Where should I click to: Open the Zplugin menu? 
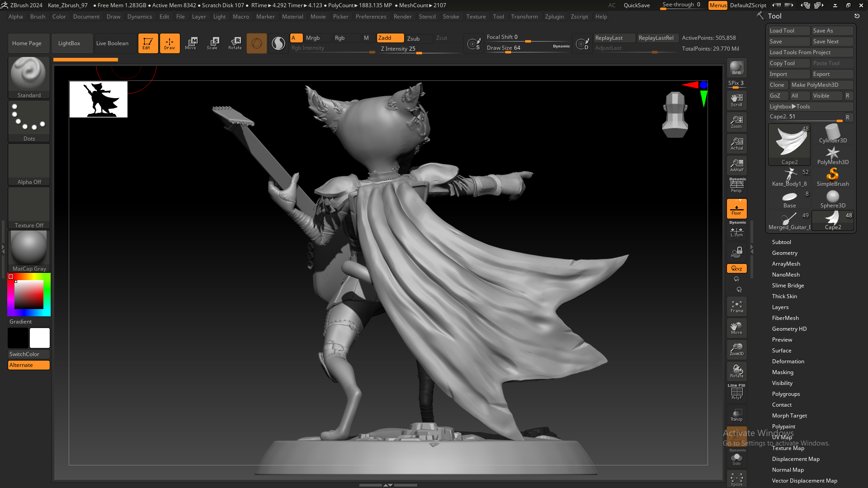554,17
